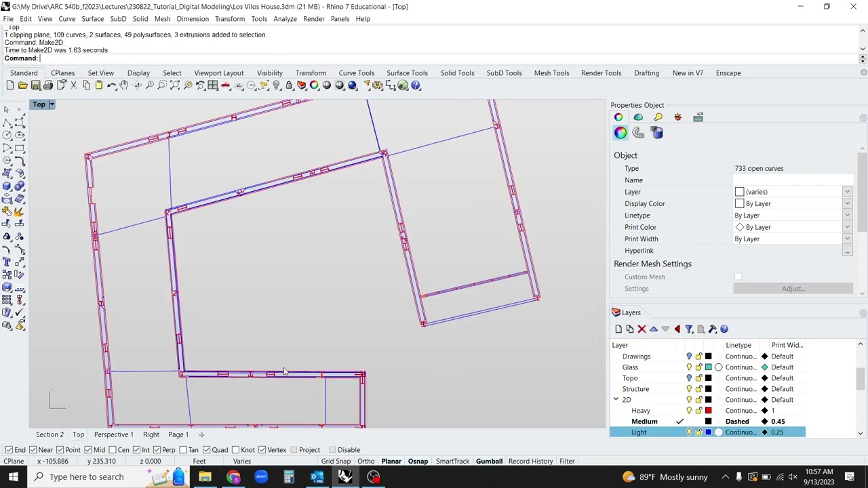Click the Light layer blue color swatch
868x488 pixels.
pyautogui.click(x=709, y=432)
